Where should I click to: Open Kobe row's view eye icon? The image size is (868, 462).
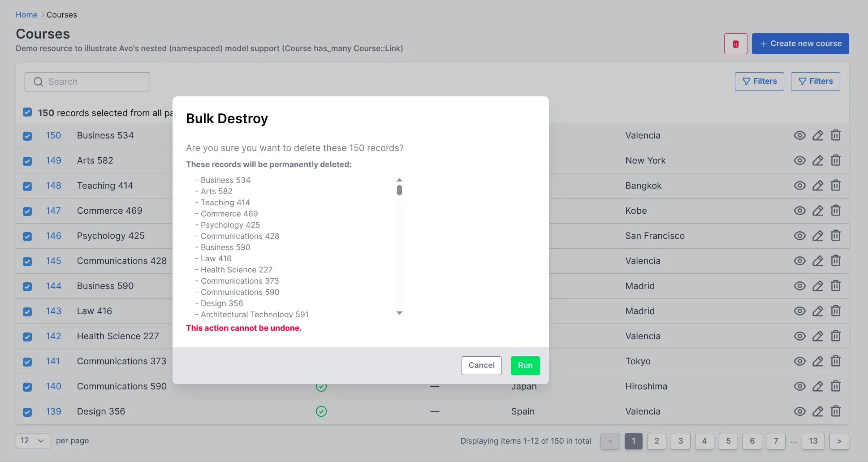[799, 211]
